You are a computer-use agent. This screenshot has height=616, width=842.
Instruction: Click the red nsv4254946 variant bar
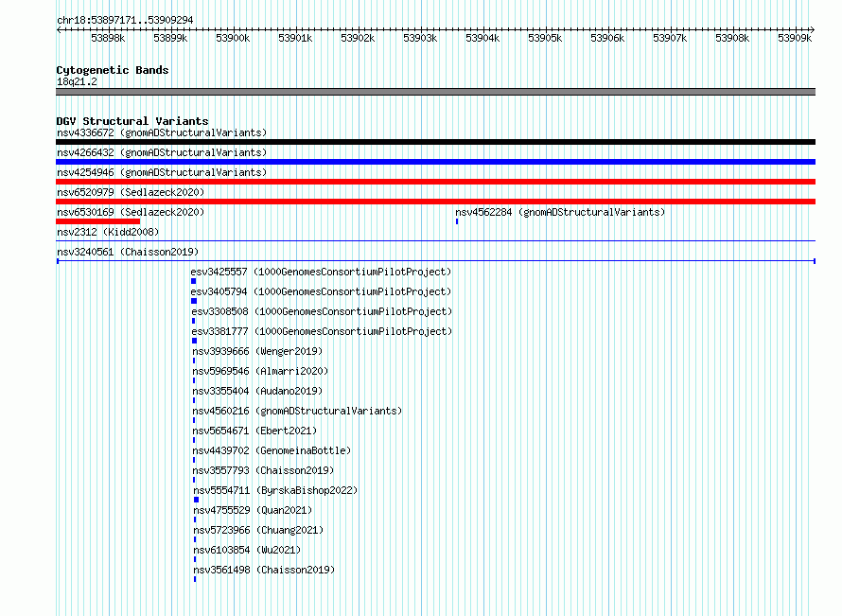[x=435, y=182]
